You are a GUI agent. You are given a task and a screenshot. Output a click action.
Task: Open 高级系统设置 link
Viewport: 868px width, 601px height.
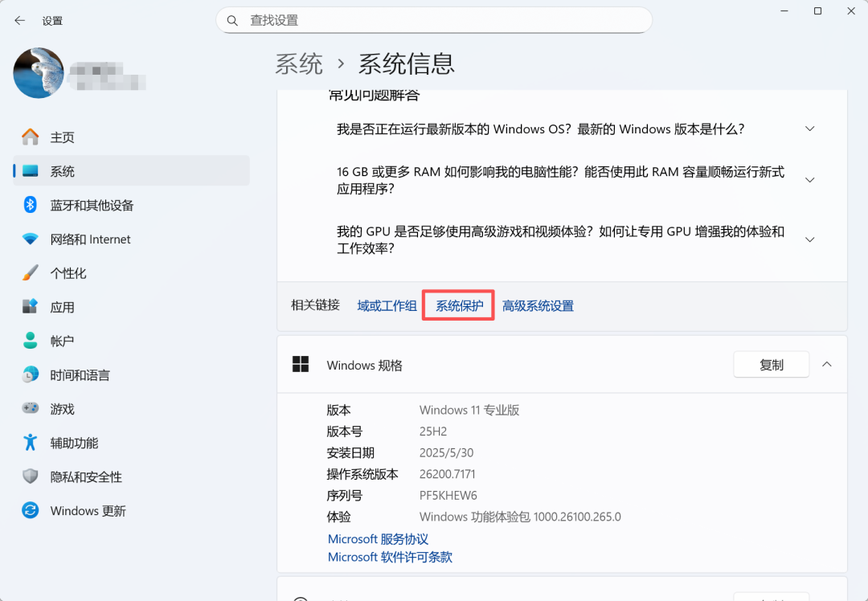(x=538, y=306)
